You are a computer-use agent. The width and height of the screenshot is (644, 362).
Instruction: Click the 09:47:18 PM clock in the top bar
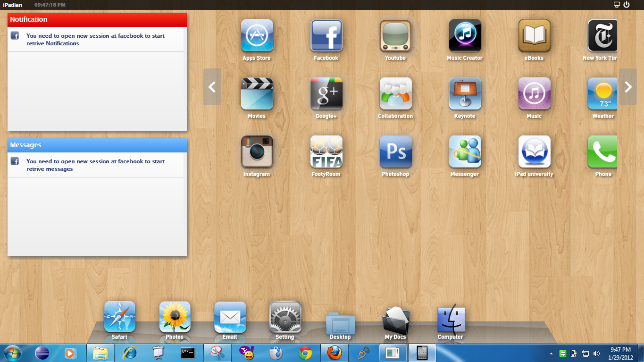[50, 5]
